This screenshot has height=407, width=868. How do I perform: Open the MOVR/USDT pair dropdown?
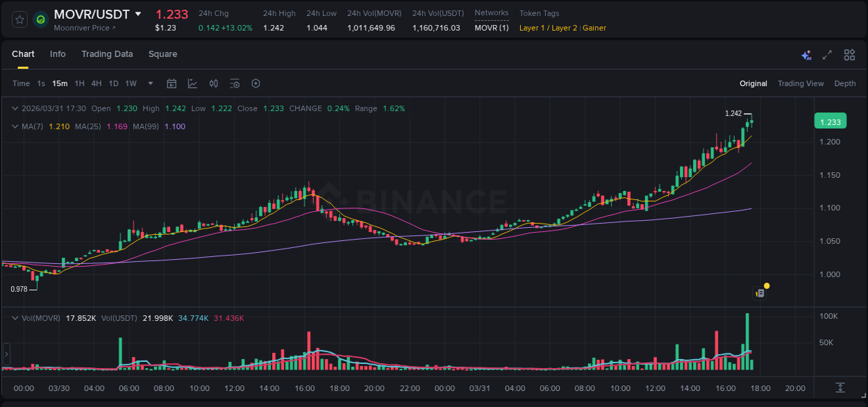pyautogui.click(x=139, y=14)
